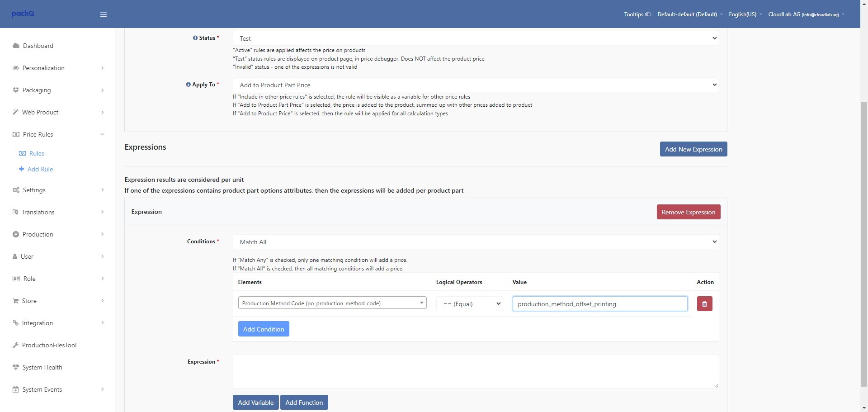This screenshot has width=868, height=412.
Task: Click the Web Product wand icon
Action: pyautogui.click(x=15, y=112)
